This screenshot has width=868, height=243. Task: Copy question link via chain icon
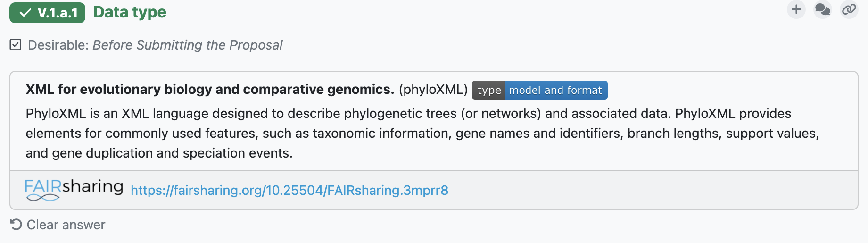[x=849, y=9]
